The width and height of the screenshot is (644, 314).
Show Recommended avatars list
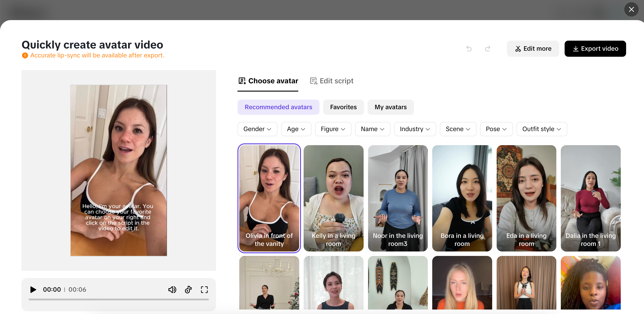(278, 107)
